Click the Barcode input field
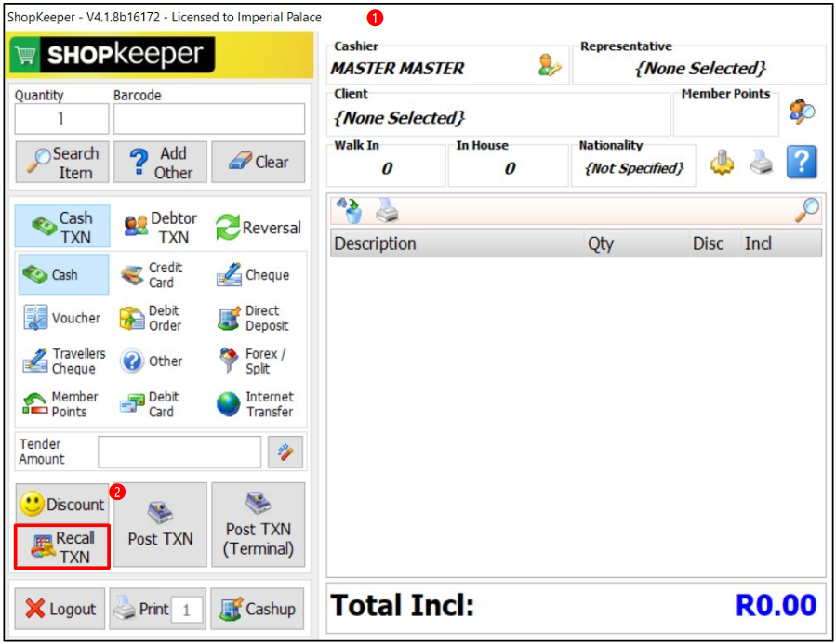Screen dimensions: 836x644 pos(209,118)
